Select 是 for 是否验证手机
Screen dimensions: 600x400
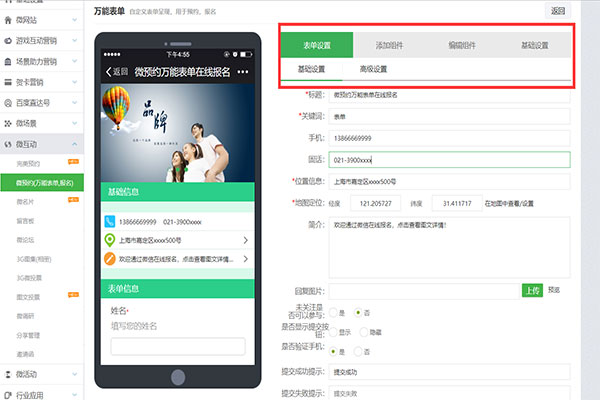(333, 351)
